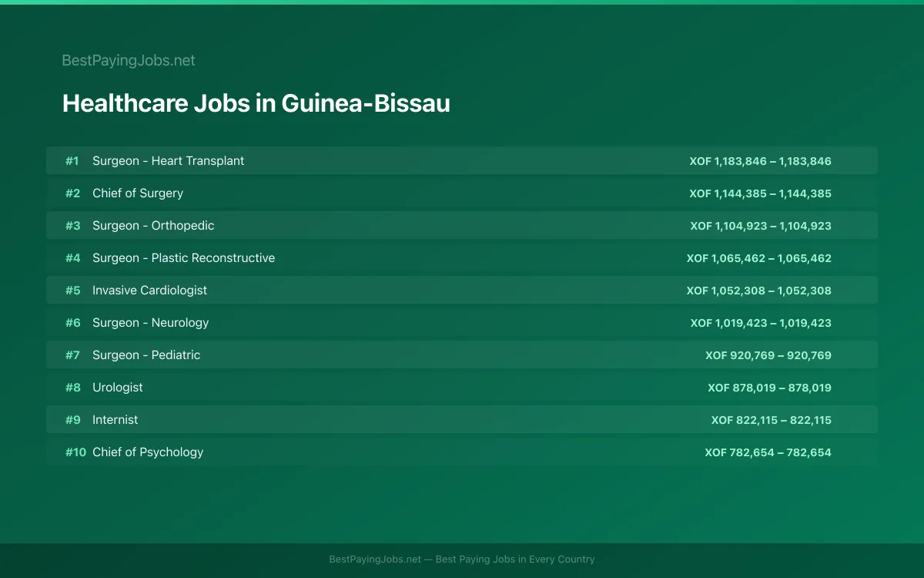Select the Surgeon - Heart Transplant job title
The image size is (924, 578).
tap(168, 161)
